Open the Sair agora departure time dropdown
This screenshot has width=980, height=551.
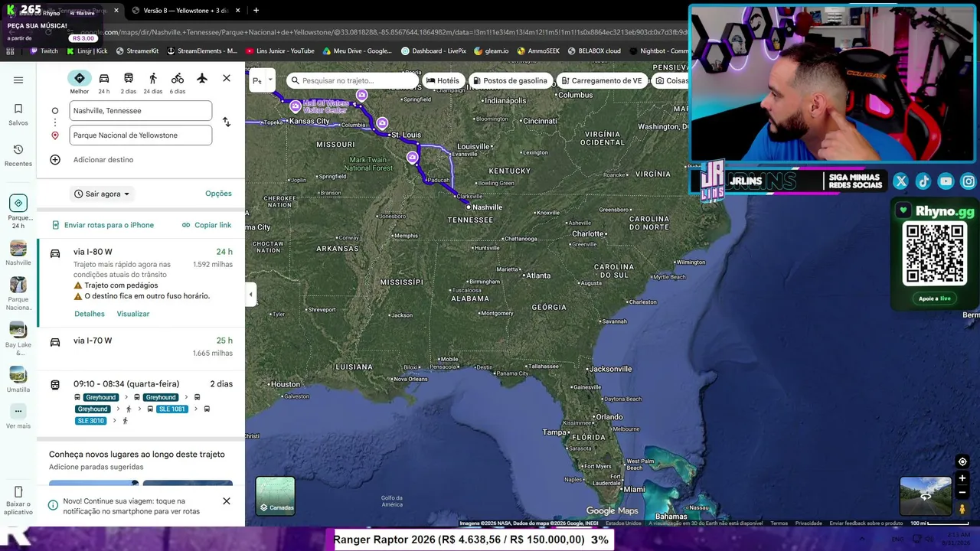pos(103,194)
